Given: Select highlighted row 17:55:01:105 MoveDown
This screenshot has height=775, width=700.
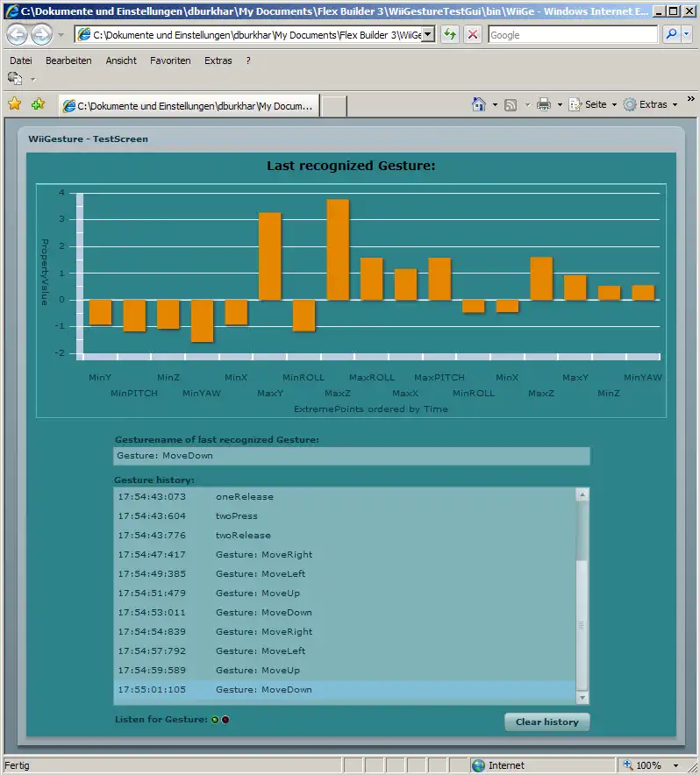Looking at the screenshot, I should pos(345,689).
